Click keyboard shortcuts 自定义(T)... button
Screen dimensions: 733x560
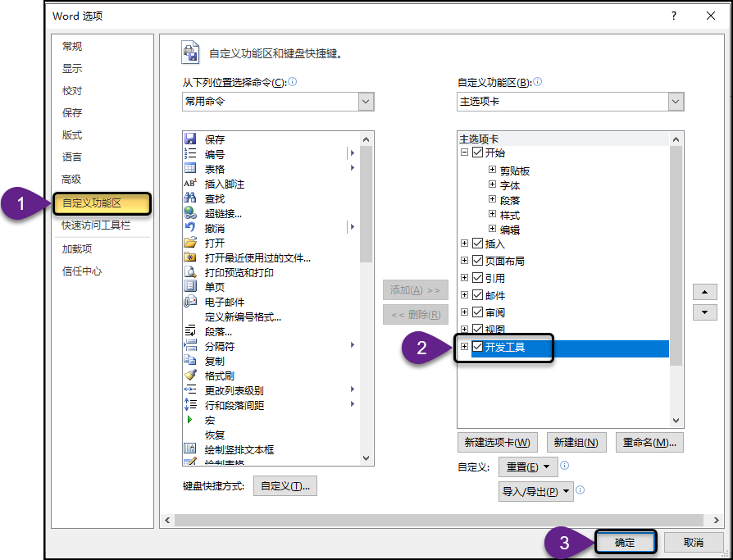pyautogui.click(x=285, y=486)
